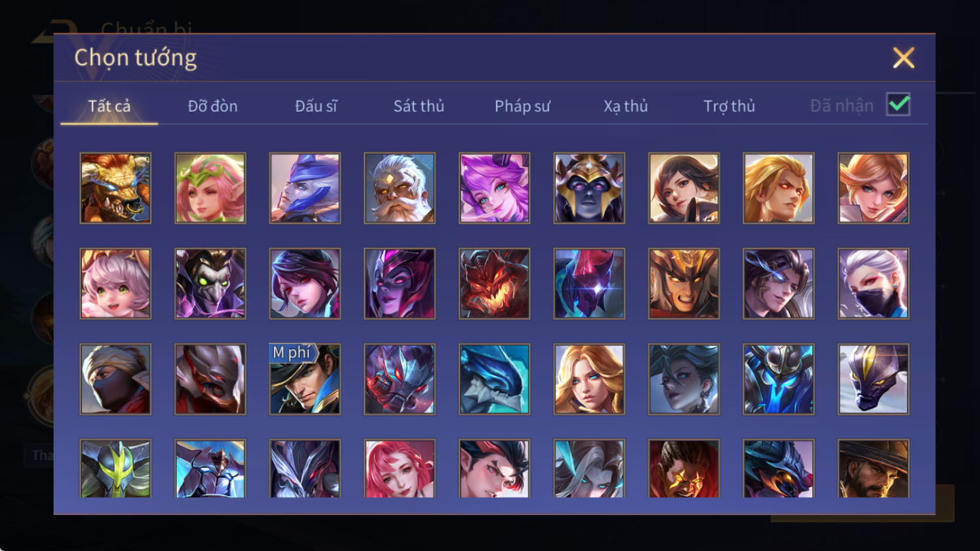Show the Sát thủ heroes tab

pos(419,106)
